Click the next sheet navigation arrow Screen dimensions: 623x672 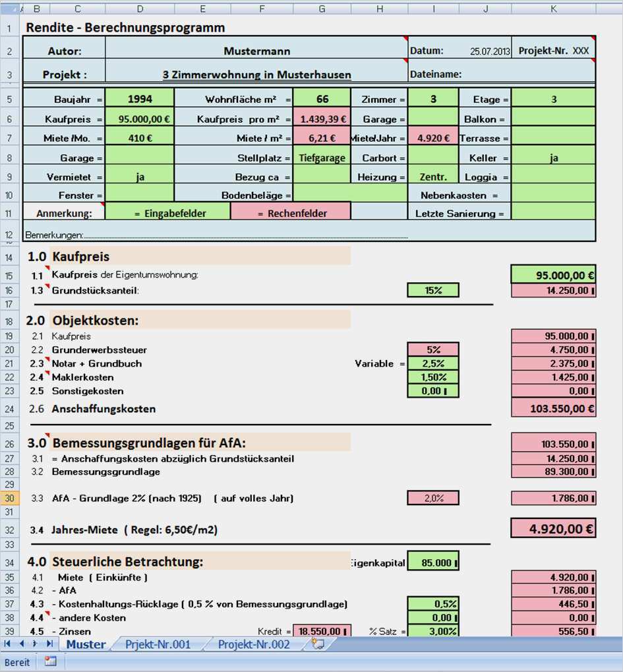pyautogui.click(x=36, y=644)
